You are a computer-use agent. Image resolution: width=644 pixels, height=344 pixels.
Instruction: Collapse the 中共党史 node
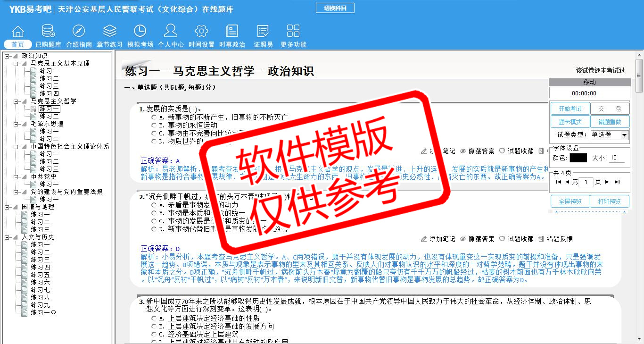coord(16,176)
